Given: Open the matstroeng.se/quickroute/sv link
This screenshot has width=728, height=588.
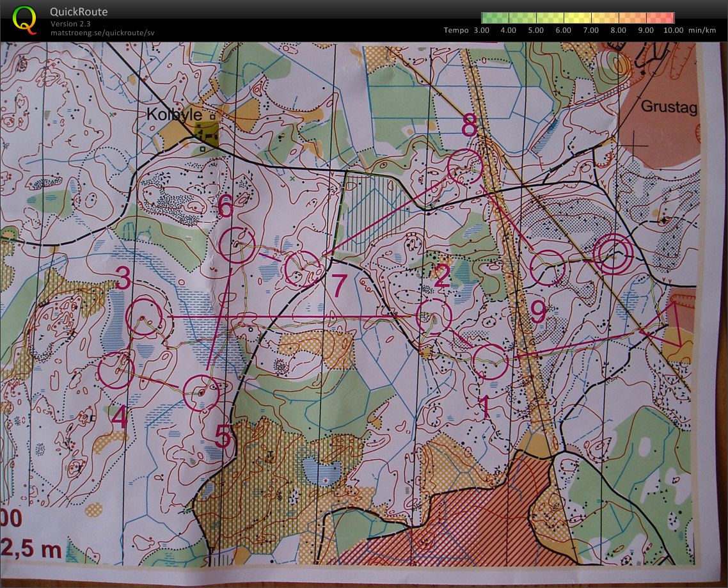Looking at the screenshot, I should coord(102,33).
